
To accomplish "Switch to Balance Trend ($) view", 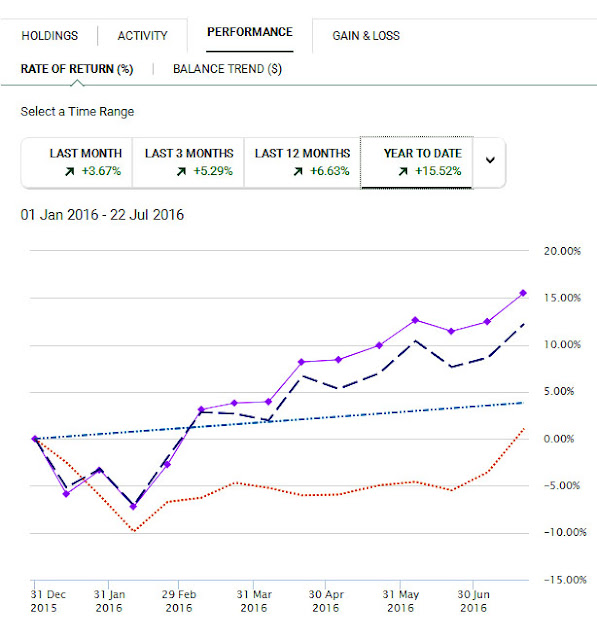I will tap(227, 69).
